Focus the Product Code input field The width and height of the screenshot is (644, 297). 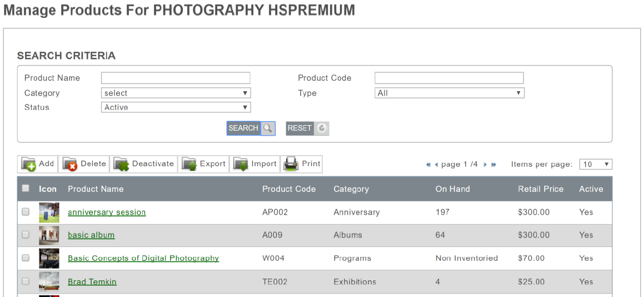[449, 78]
